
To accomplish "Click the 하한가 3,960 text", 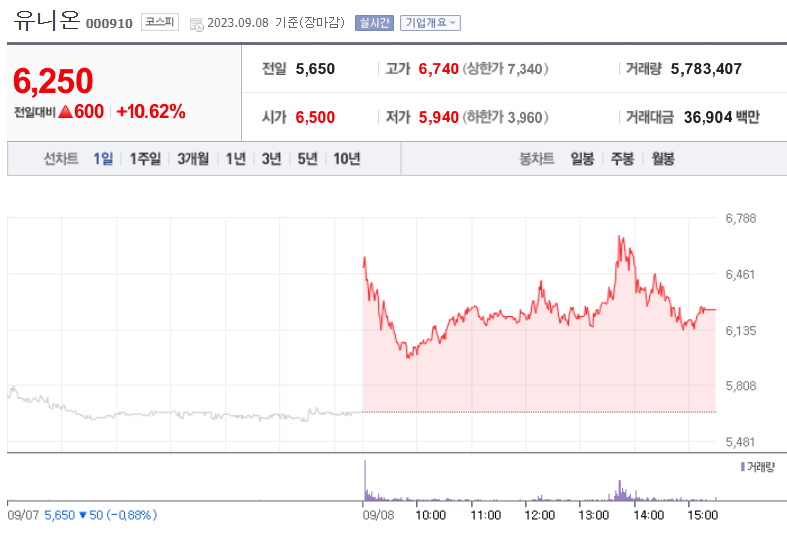I will click(505, 117).
